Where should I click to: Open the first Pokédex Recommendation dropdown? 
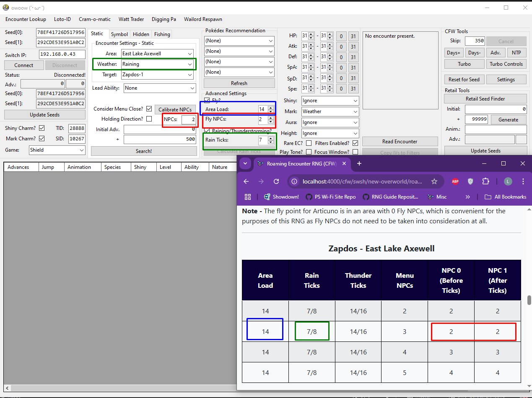click(x=239, y=41)
